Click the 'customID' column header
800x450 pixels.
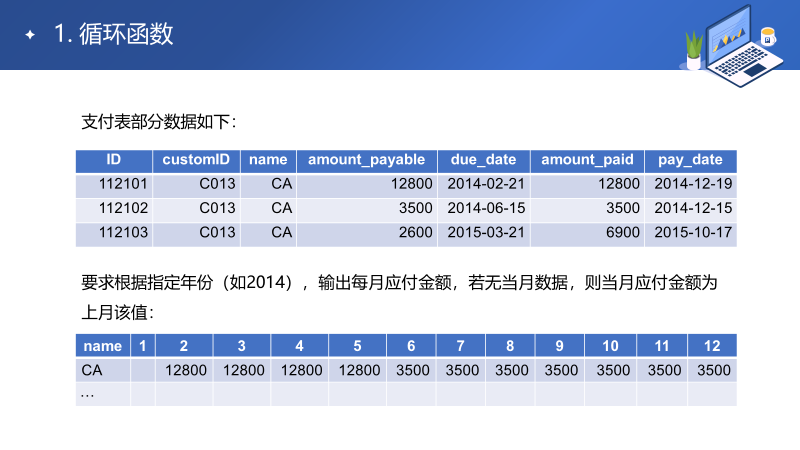pos(197,160)
